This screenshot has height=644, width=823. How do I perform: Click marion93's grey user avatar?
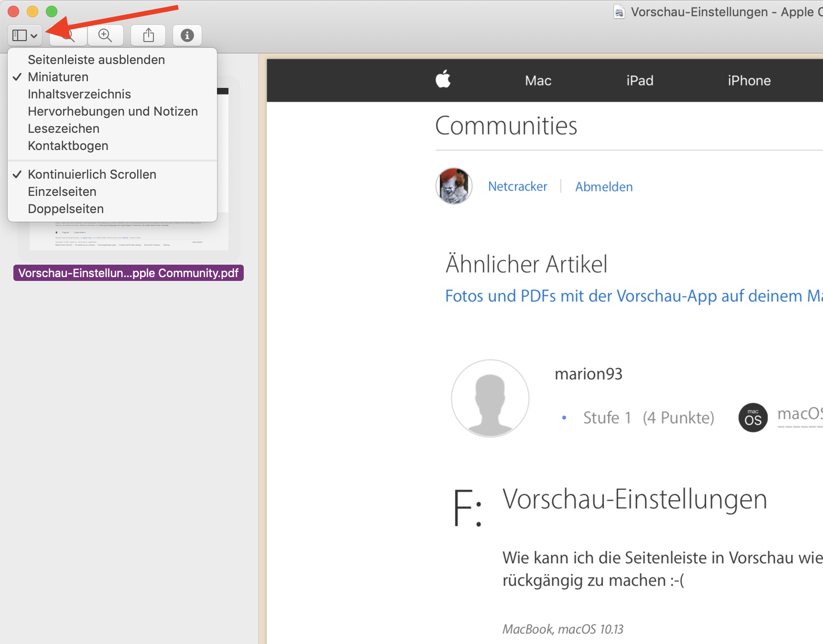490,398
